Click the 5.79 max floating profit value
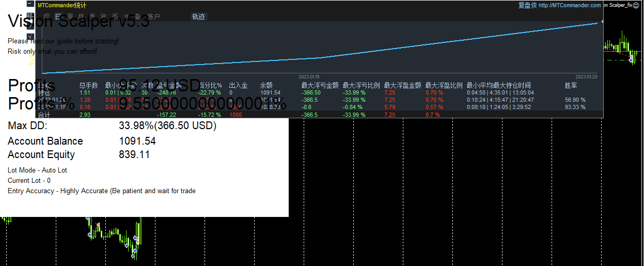This screenshot has height=266, width=644. point(390,107)
